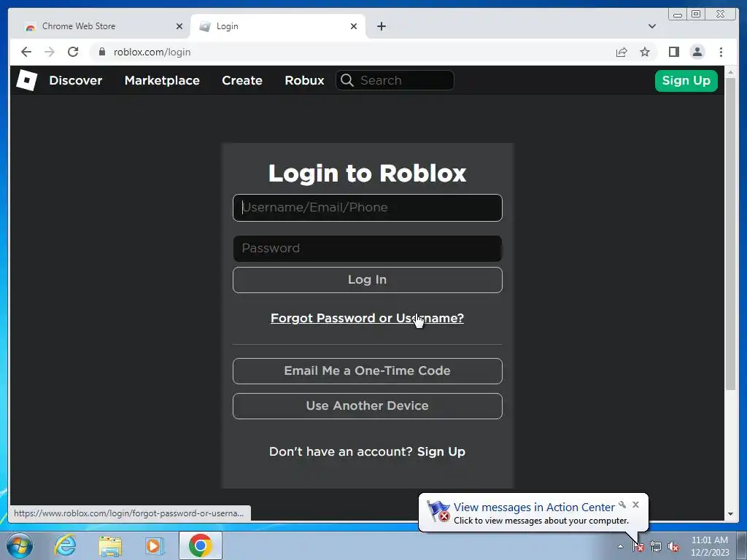Focus the Username/Email/Phone field
The height and width of the screenshot is (560, 747).
[x=368, y=208]
